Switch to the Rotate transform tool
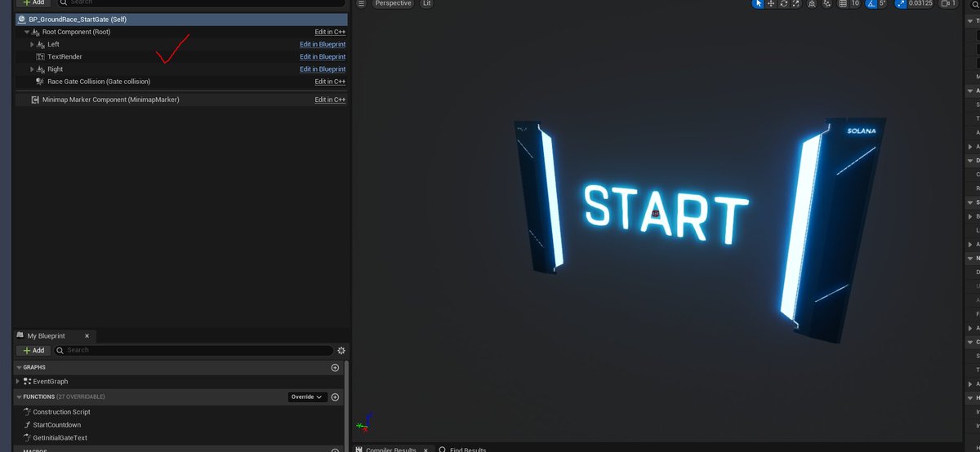 784,3
